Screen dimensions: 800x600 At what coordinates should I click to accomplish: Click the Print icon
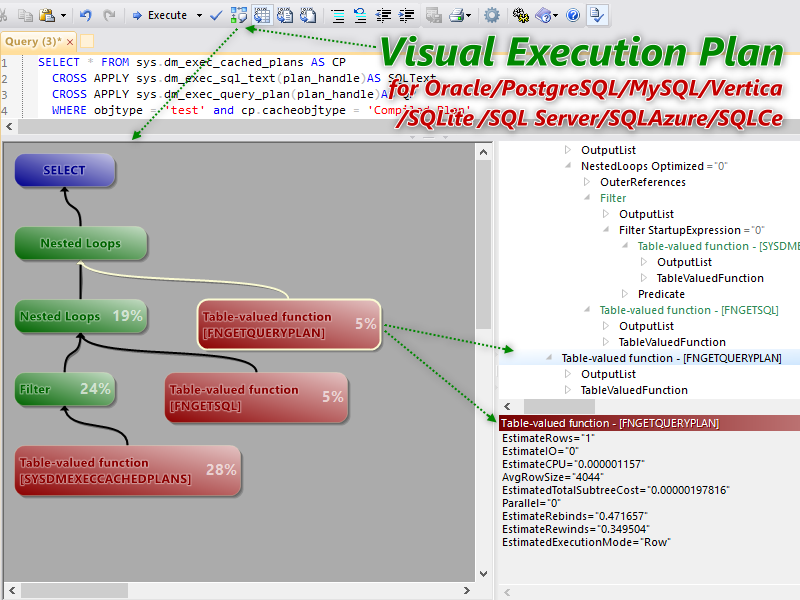456,15
